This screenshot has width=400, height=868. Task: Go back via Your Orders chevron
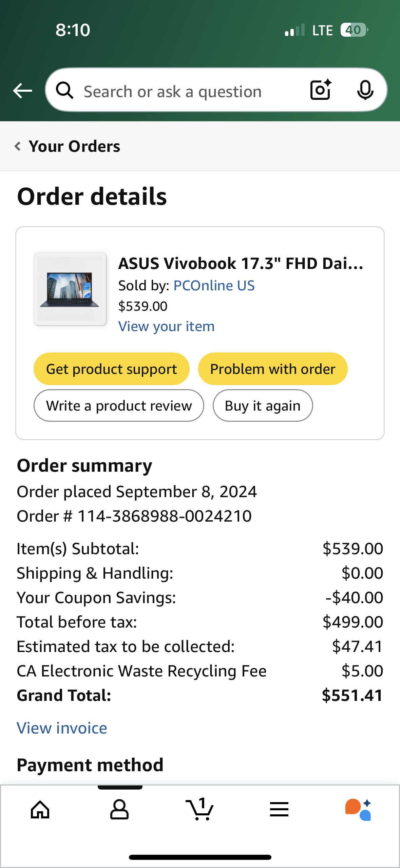coord(18,146)
